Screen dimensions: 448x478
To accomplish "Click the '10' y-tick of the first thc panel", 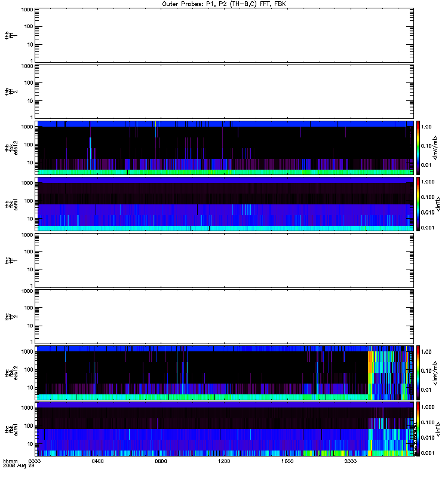I will point(30,269).
